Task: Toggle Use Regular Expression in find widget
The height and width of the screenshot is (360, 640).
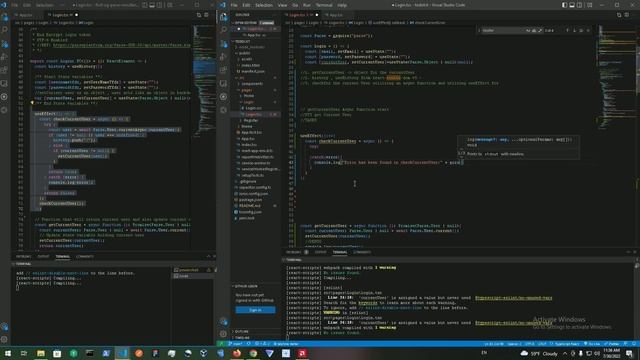Action: click(540, 30)
